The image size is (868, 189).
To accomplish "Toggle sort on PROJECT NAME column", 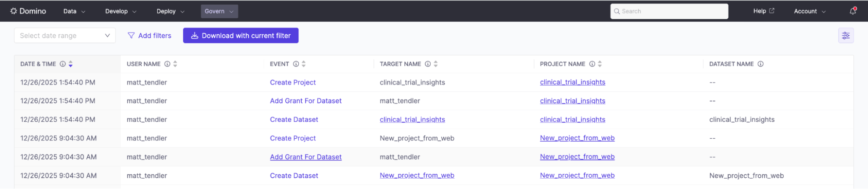I will coord(600,64).
